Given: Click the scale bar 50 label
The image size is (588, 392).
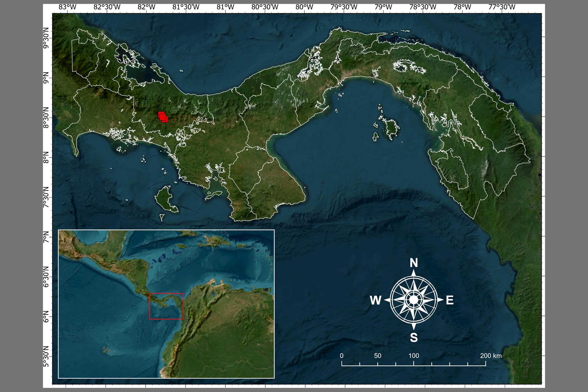Looking at the screenshot, I should (378, 356).
